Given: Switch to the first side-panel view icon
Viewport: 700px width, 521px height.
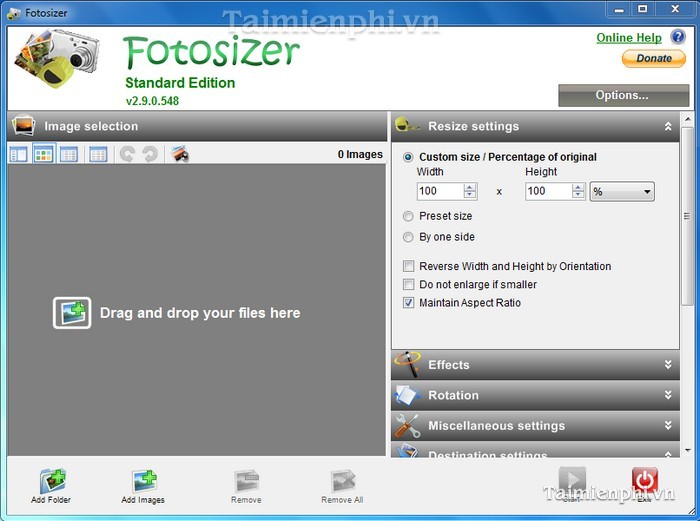Looking at the screenshot, I should pos(19,154).
